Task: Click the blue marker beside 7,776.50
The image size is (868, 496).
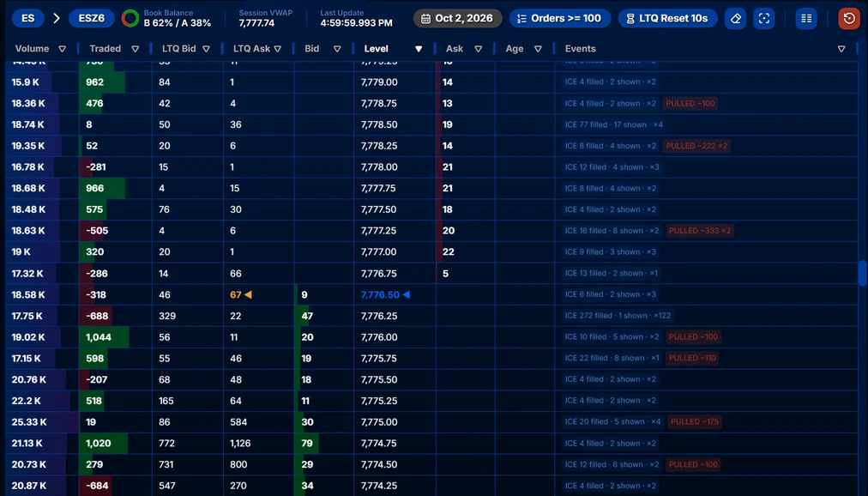Action: pyautogui.click(x=407, y=294)
